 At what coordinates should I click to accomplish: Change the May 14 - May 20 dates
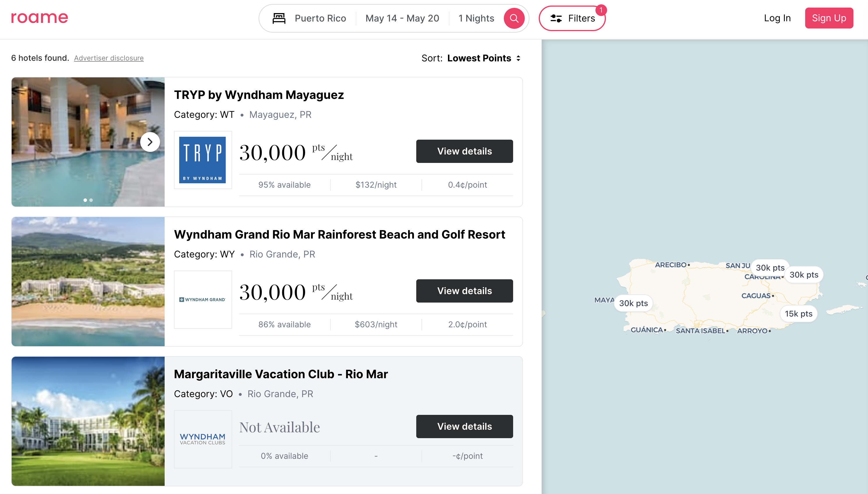tap(402, 18)
